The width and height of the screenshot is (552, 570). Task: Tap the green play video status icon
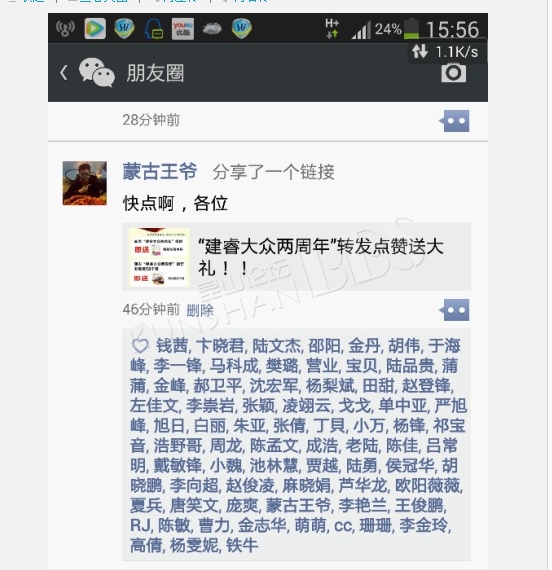pos(95,29)
